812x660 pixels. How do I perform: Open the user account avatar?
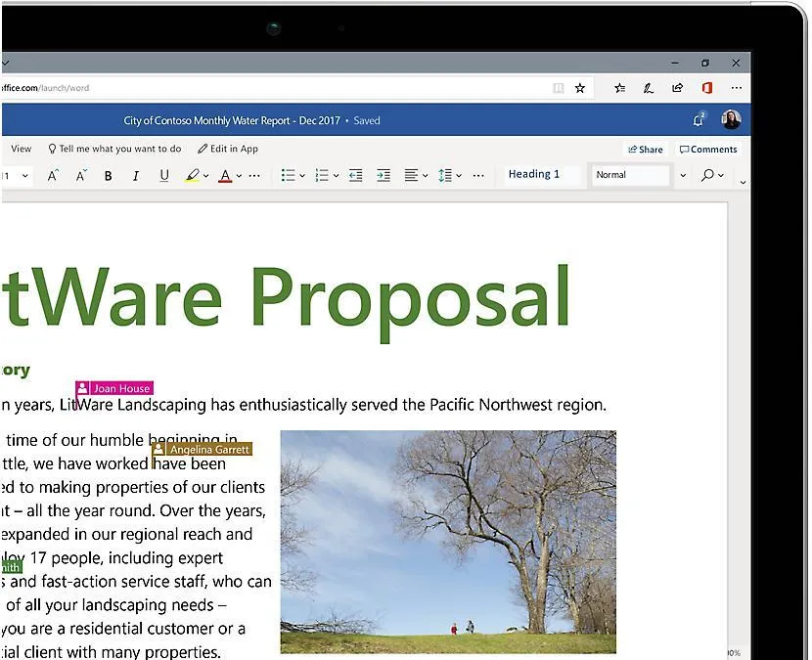pyautogui.click(x=731, y=119)
